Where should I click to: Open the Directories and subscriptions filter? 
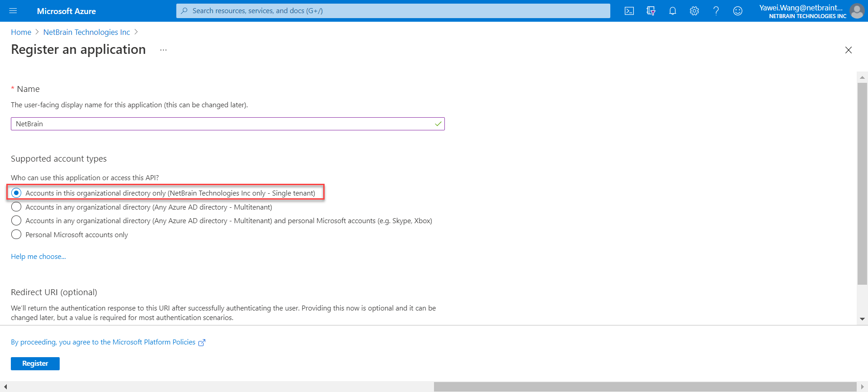point(651,11)
